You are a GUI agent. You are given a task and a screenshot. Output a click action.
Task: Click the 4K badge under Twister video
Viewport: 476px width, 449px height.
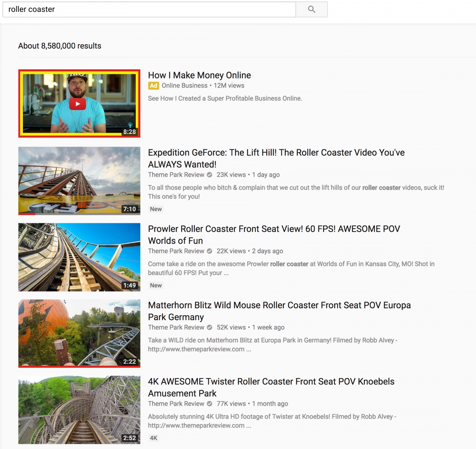(154, 438)
